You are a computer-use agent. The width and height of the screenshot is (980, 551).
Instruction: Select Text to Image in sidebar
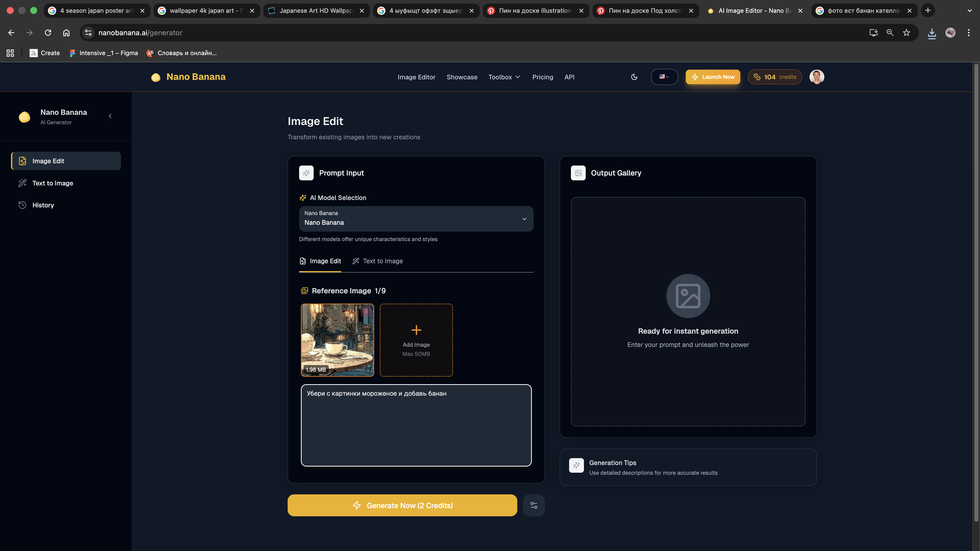point(53,183)
